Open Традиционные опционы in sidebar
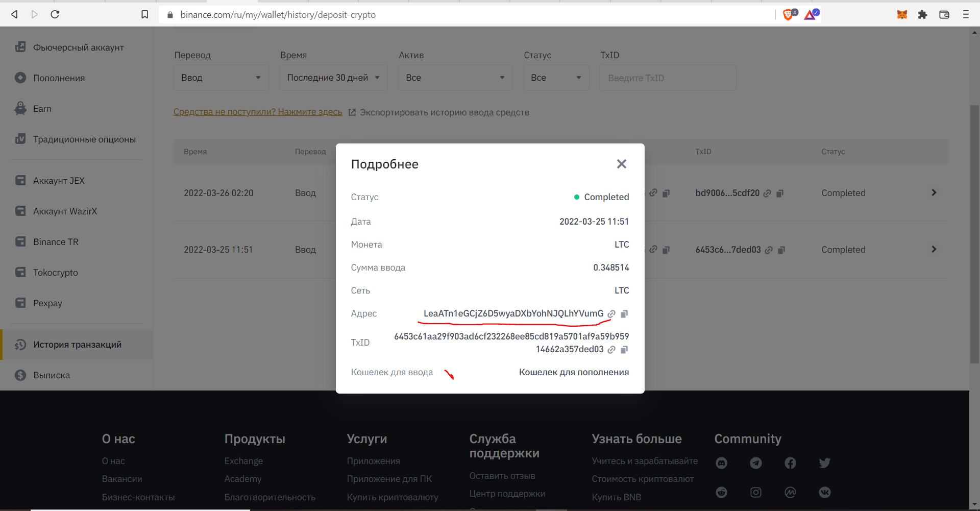 click(x=77, y=139)
